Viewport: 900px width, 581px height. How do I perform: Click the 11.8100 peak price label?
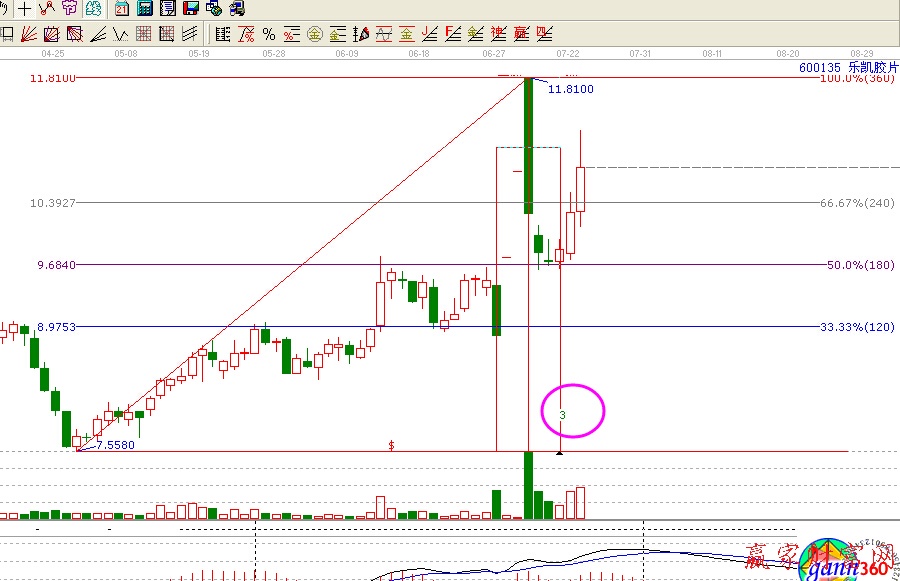[x=570, y=89]
